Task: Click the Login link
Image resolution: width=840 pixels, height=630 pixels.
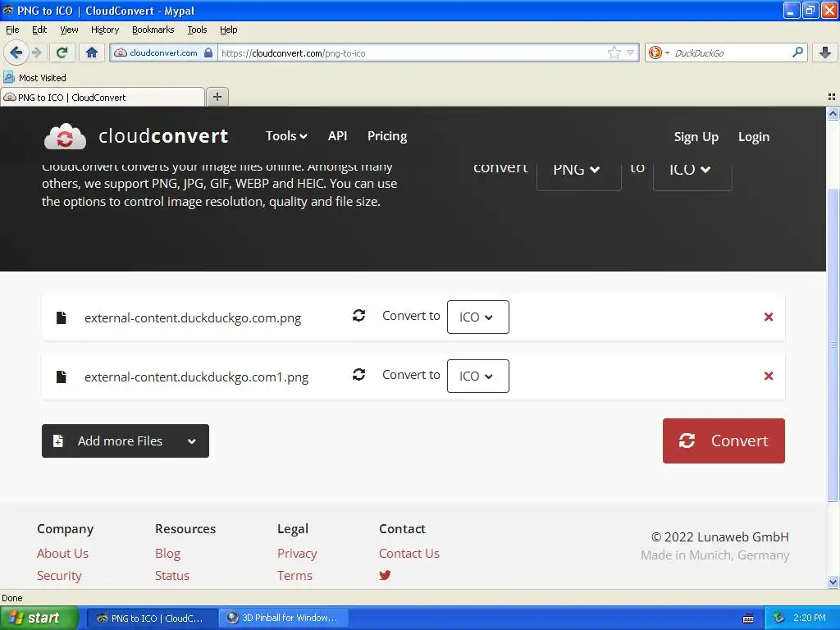Action: [754, 137]
